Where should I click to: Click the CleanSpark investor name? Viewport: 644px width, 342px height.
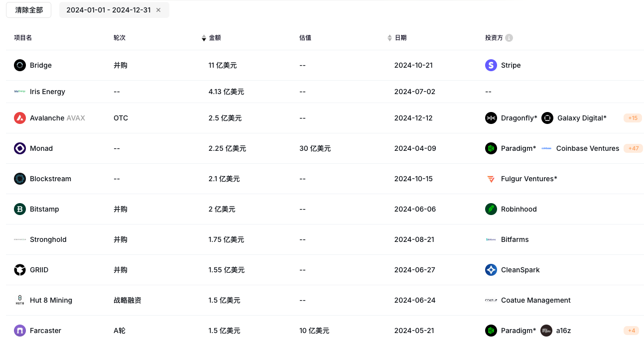point(520,270)
